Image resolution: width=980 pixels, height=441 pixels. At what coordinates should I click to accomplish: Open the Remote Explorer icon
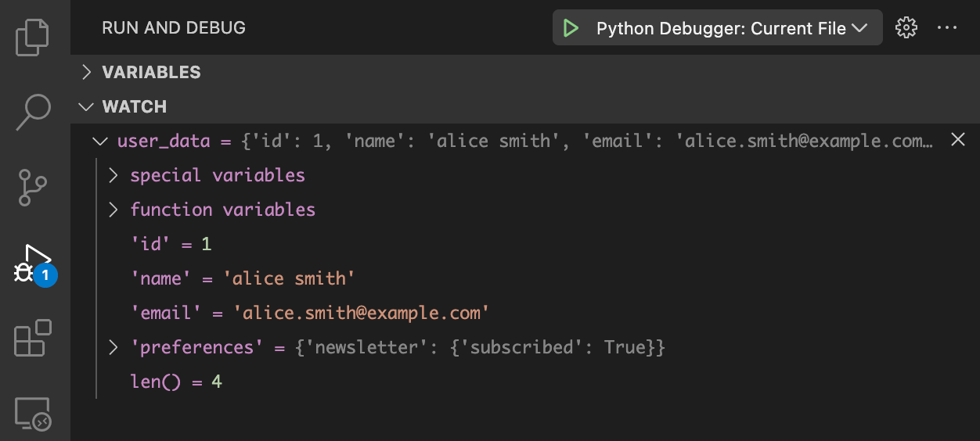coord(33,413)
